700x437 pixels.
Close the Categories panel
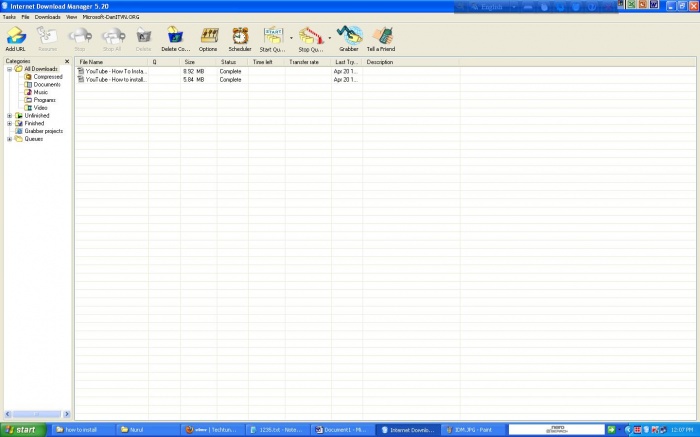pos(67,61)
